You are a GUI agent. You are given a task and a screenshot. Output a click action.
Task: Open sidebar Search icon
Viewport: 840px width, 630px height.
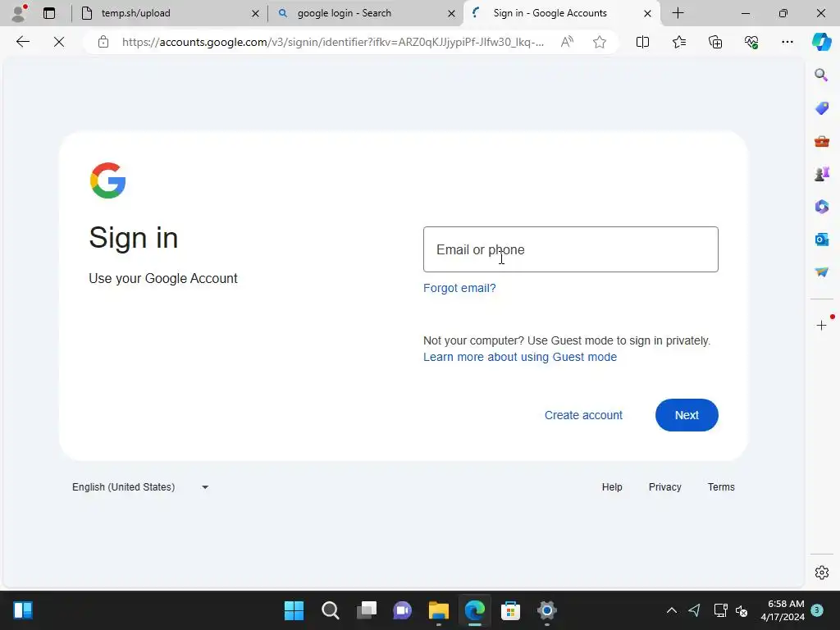(821, 75)
